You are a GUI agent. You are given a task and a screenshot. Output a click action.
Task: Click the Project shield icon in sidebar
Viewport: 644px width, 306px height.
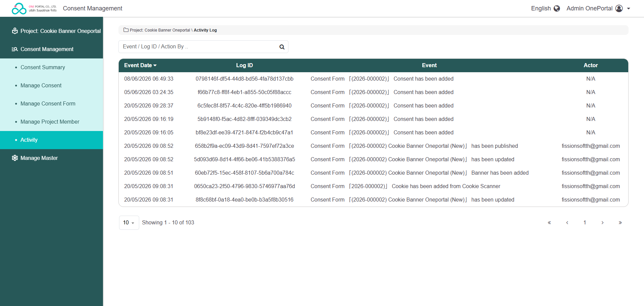click(15, 31)
